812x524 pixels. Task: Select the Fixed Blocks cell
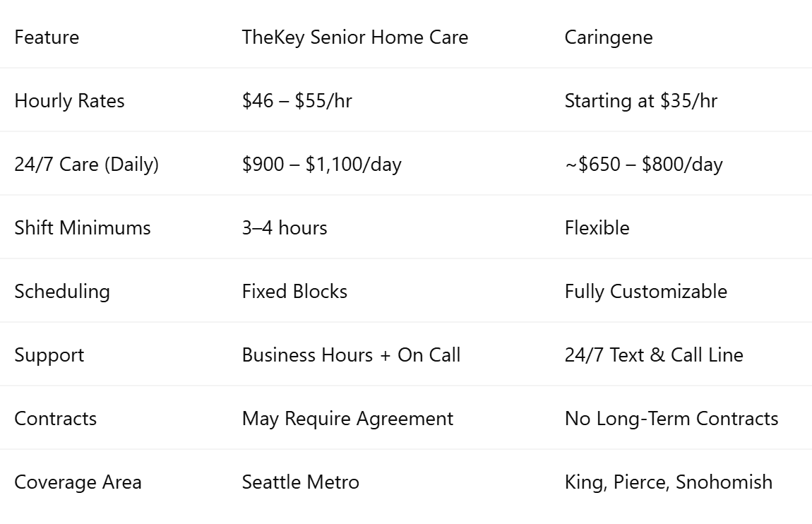click(294, 292)
